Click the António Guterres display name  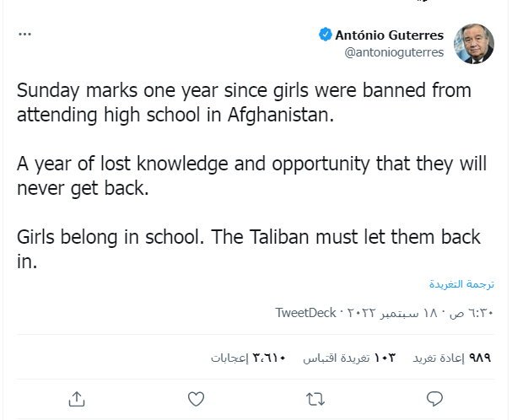389,35
